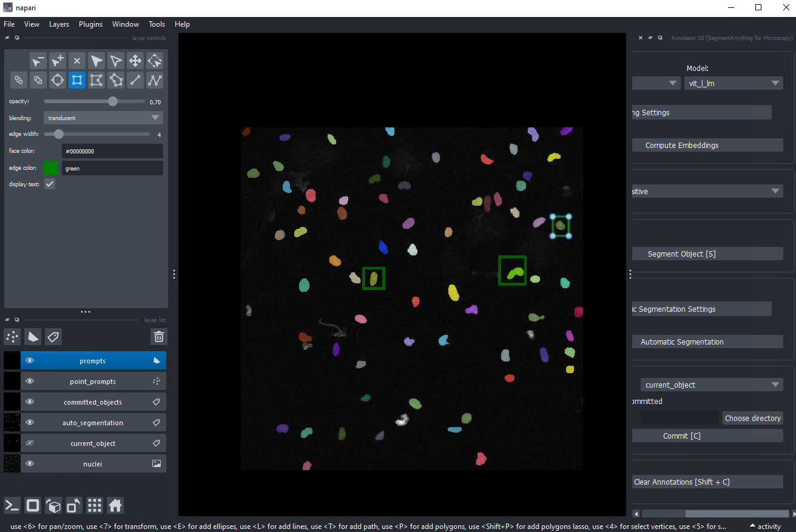796x532 pixels.
Task: Select the add ellipses tool
Action: (58, 80)
